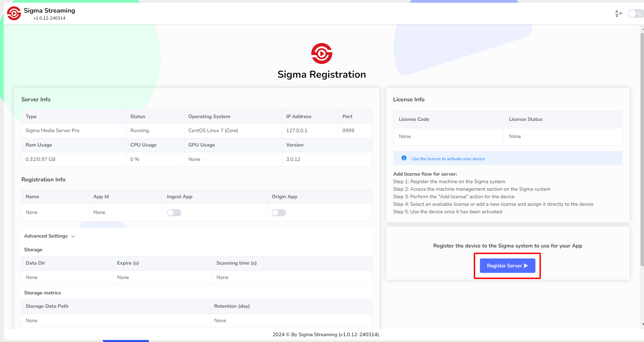Open the language translation icon
Screen dimensions: 644x342
(x=618, y=14)
